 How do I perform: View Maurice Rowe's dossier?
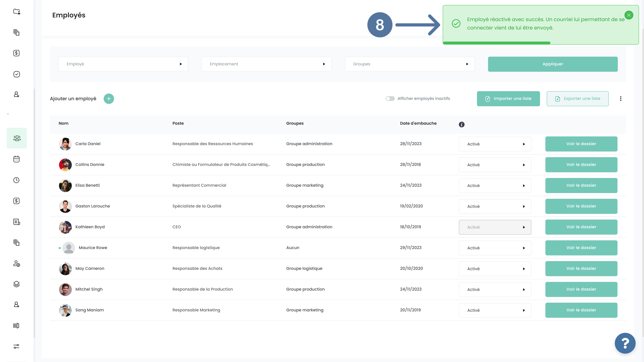581,248
